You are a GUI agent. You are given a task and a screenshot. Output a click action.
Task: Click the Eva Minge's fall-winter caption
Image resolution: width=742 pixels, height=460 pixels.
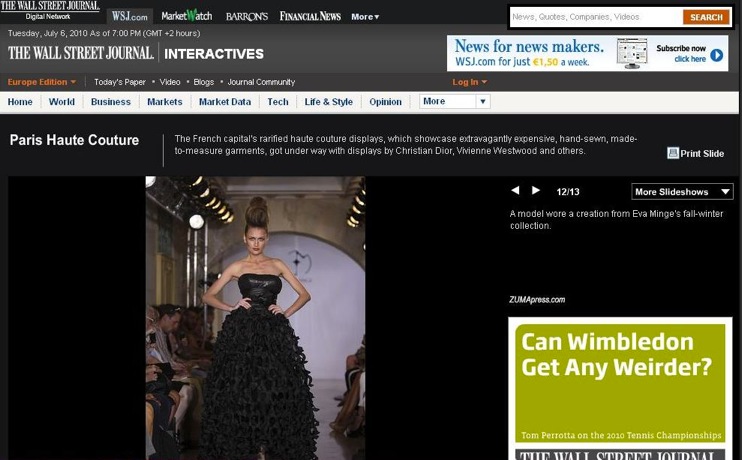click(x=616, y=220)
